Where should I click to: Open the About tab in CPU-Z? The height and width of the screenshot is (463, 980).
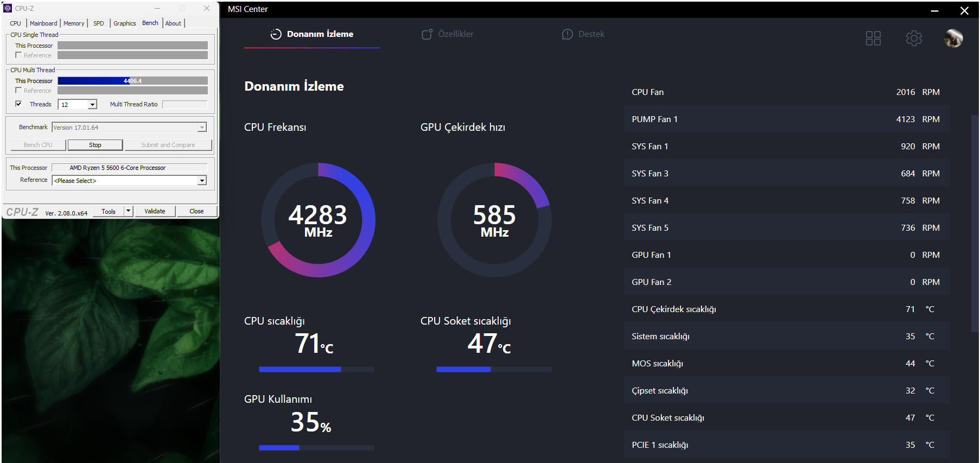(174, 23)
